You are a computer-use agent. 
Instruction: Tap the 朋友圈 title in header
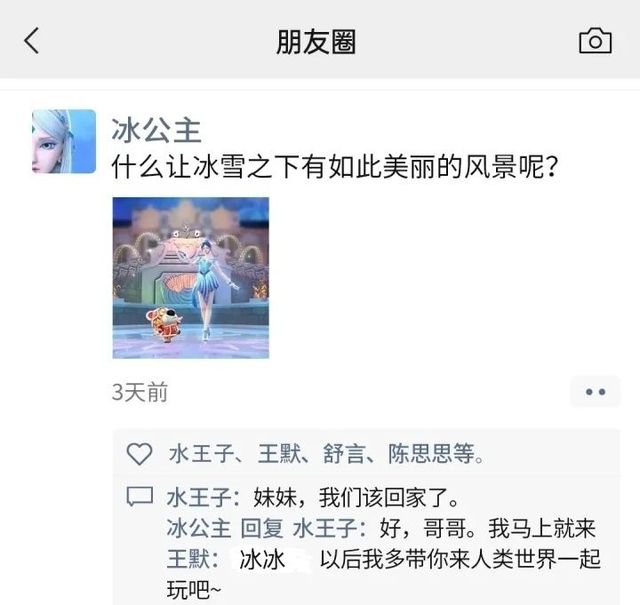(x=316, y=42)
